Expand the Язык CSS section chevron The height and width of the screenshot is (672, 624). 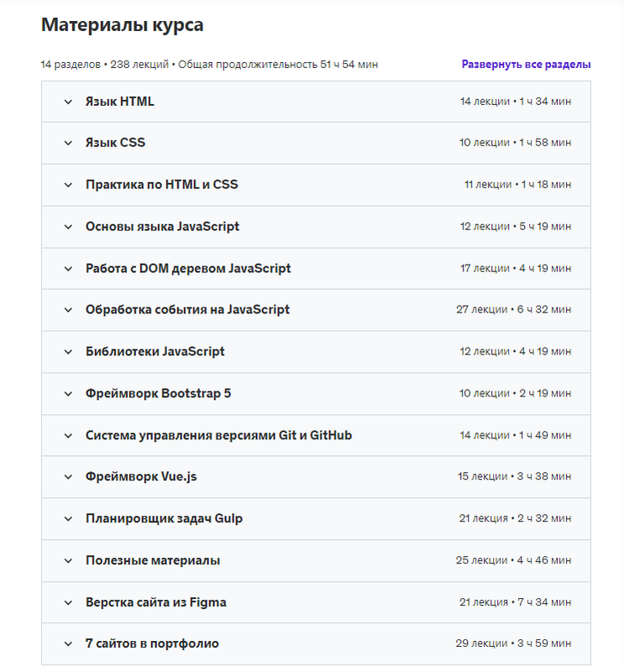[69, 143]
